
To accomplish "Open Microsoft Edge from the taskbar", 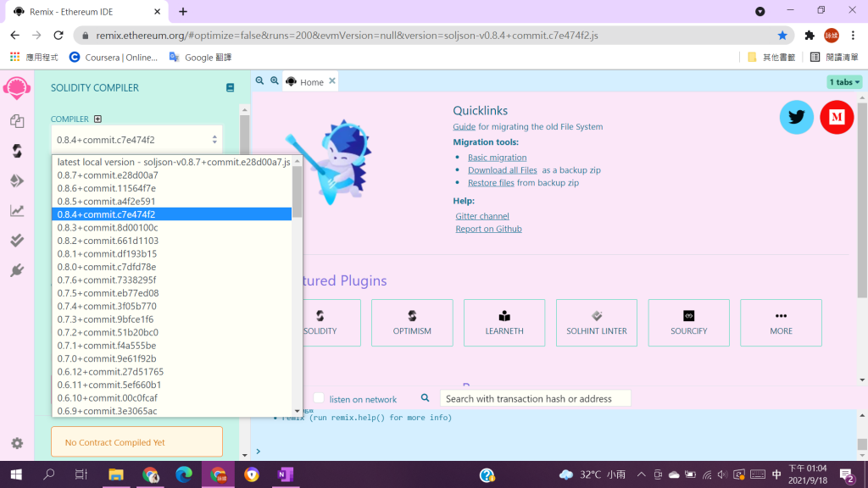I will point(184,474).
